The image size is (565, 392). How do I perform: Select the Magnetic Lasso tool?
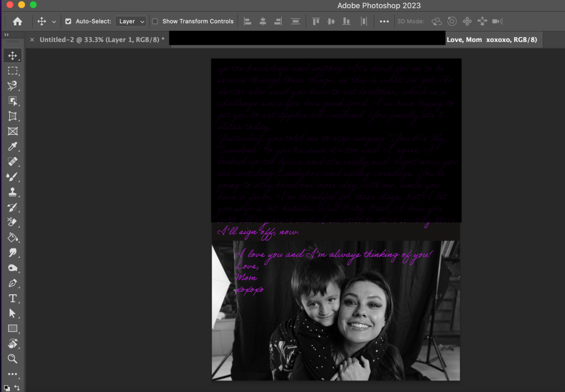coord(12,86)
